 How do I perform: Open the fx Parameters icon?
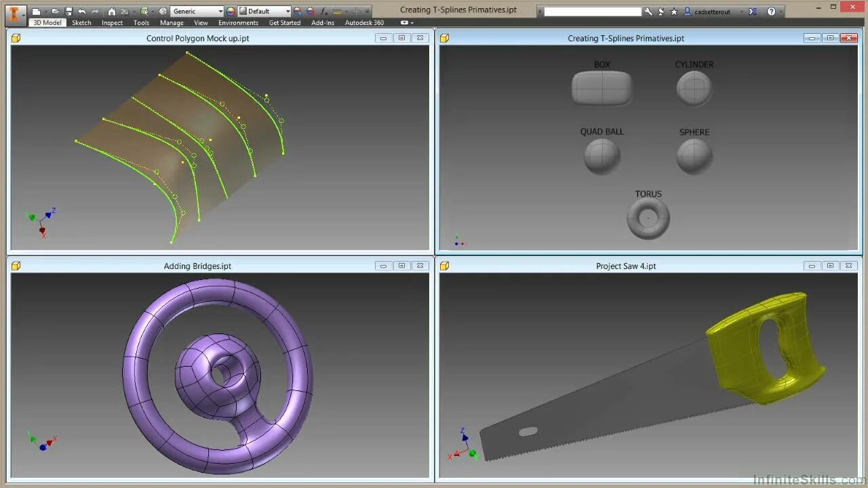click(x=324, y=12)
